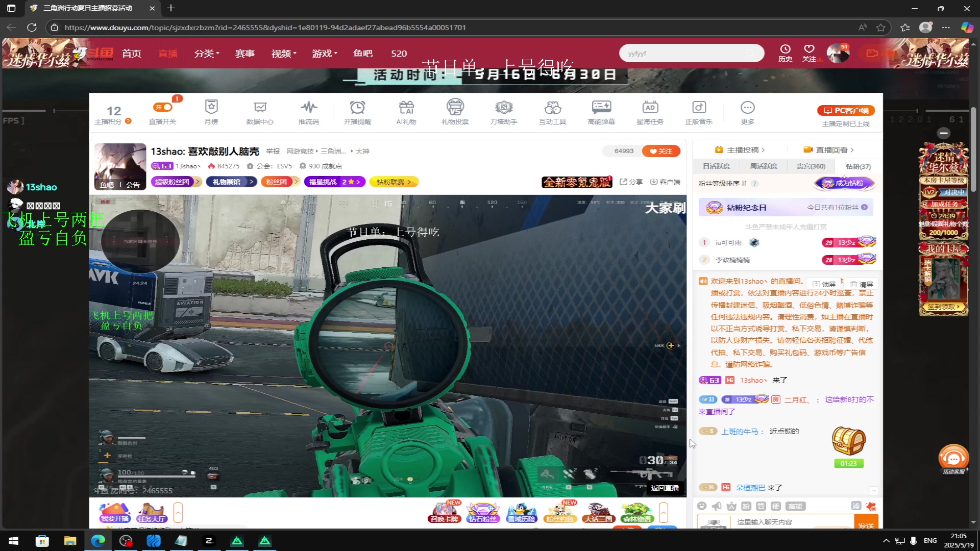Open 刀塔助手 assistant icon
This screenshot has height=551, width=980.
click(x=504, y=112)
